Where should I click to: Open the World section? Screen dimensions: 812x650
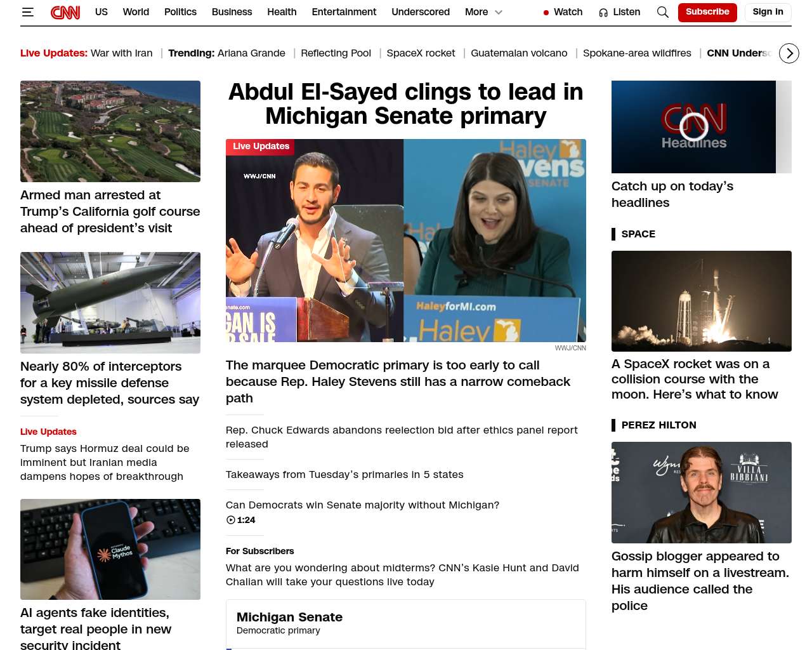click(136, 12)
